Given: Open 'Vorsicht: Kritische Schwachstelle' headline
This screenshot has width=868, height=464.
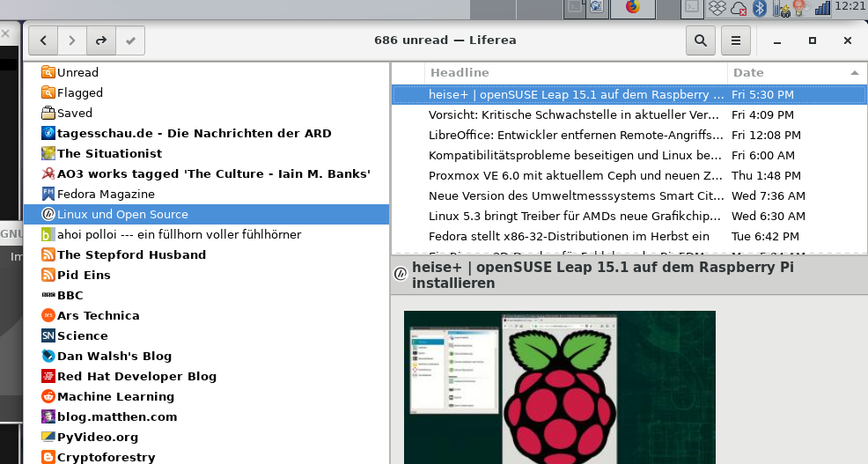Looking at the screenshot, I should point(629,114).
